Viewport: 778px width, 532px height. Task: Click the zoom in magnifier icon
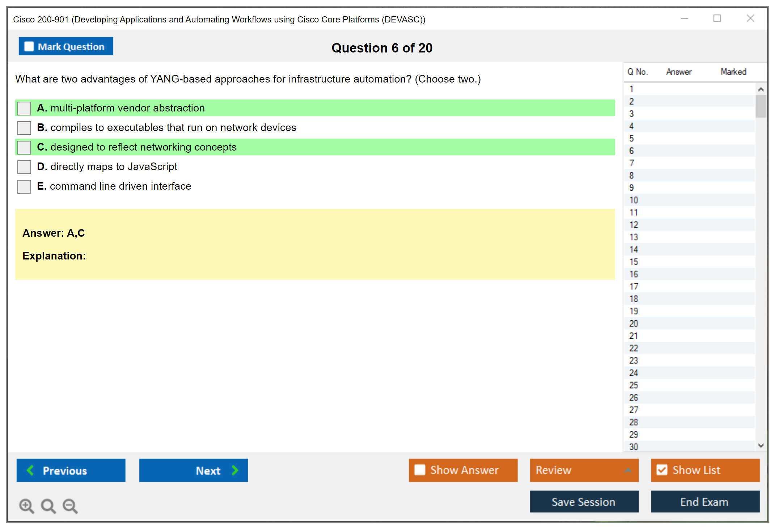coord(26,506)
